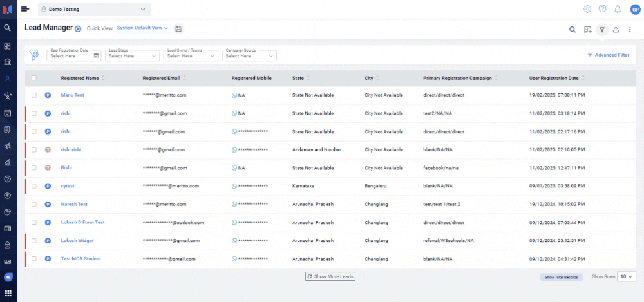
Task: Click the Andaman and Nicobar state cell
Action: tap(317, 149)
